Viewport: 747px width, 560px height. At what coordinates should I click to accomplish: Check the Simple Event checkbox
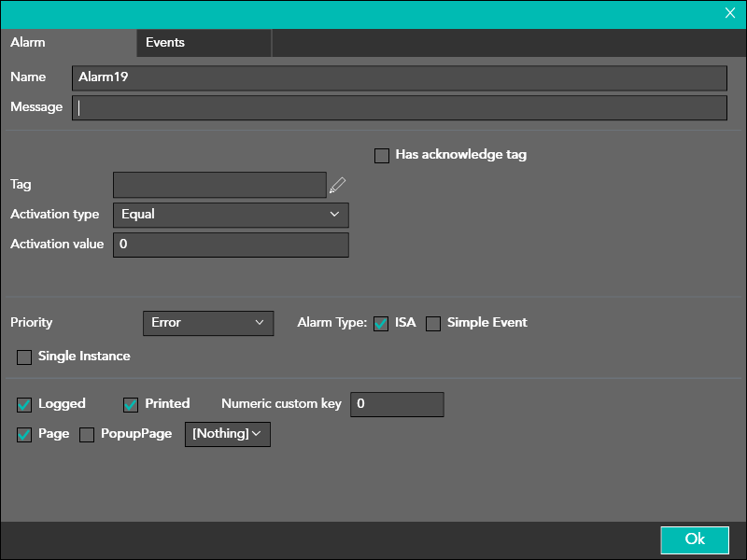point(433,324)
